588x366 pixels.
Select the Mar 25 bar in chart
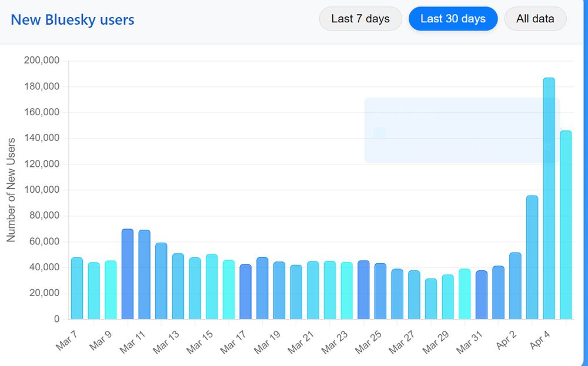point(380,291)
